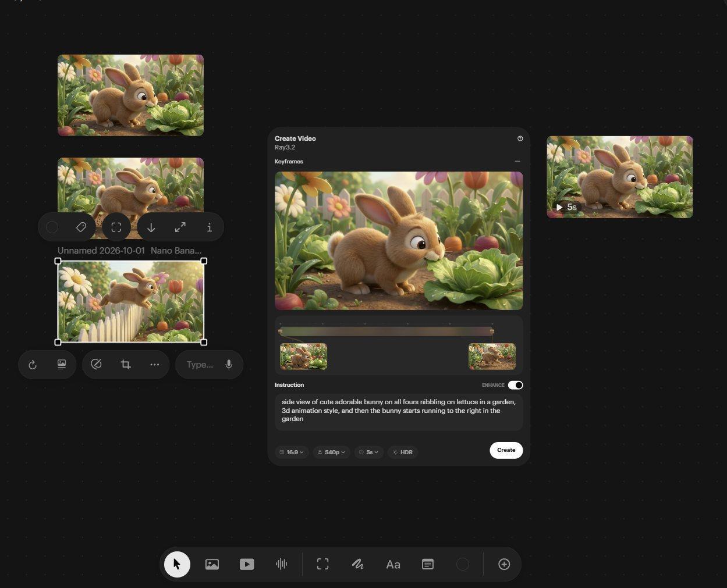Click the Create button
Image resolution: width=727 pixels, height=588 pixels.
(506, 450)
